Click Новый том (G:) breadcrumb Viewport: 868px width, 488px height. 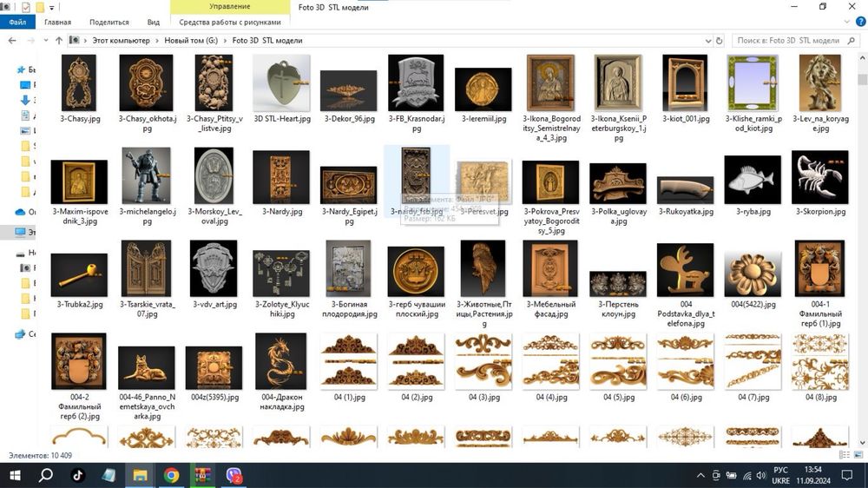pos(191,41)
